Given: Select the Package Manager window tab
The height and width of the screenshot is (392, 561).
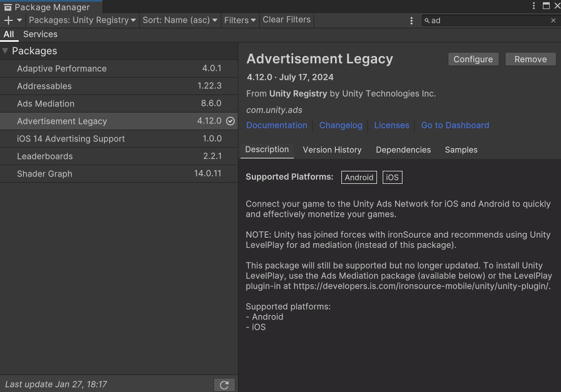Looking at the screenshot, I should click(x=51, y=7).
